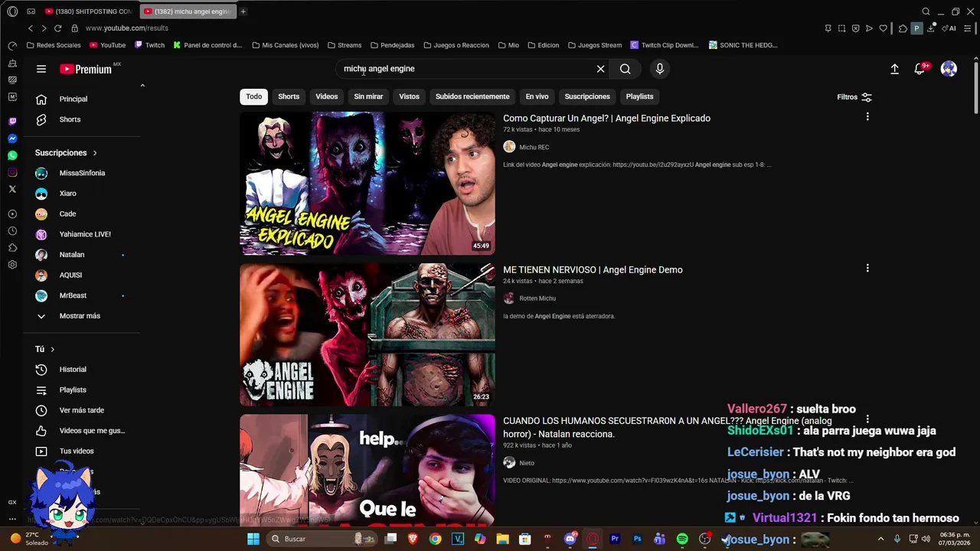The image size is (980, 551).
Task: Take a snapshot with the browser capture icon
Action: (x=841, y=28)
